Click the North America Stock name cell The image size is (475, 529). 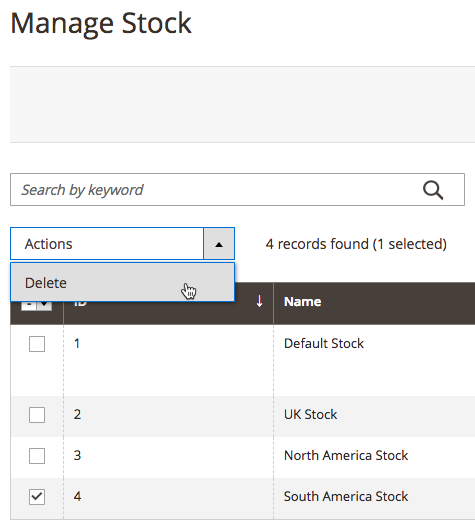tap(346, 455)
